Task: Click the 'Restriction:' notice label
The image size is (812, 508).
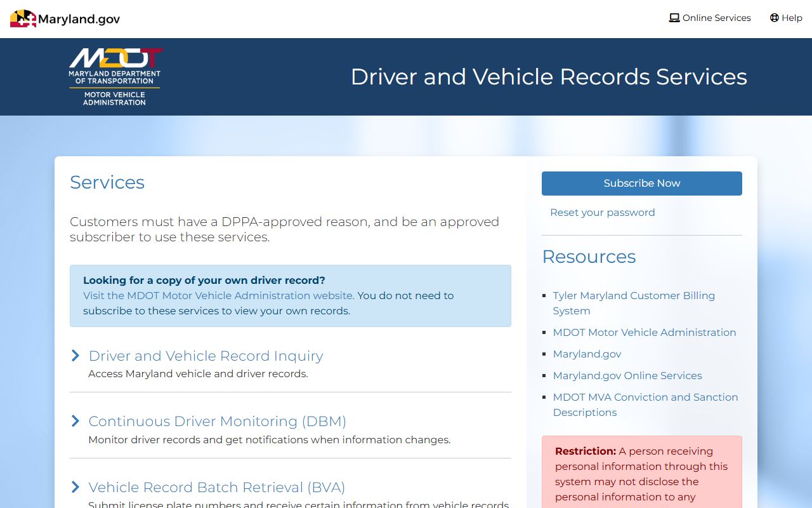Action: coord(586,451)
